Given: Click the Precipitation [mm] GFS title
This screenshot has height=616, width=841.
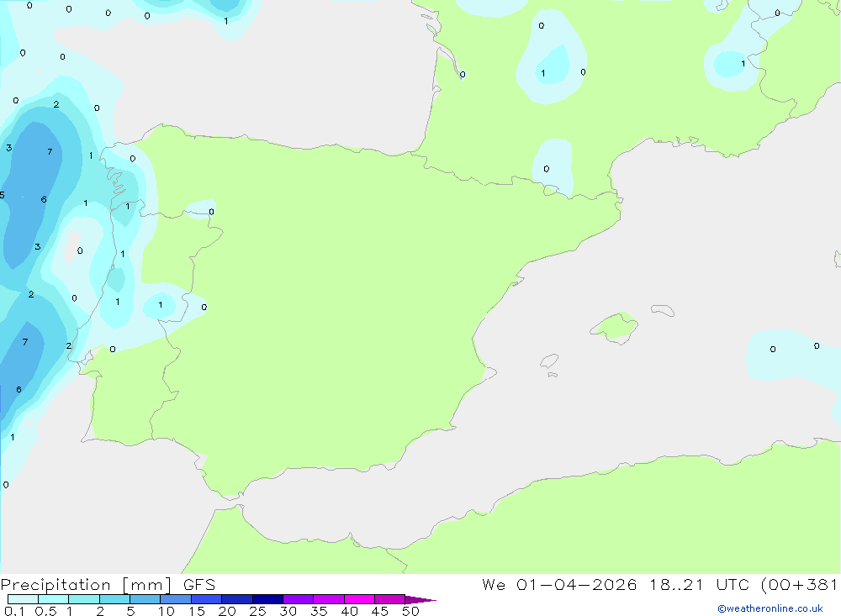Looking at the screenshot, I should [108, 585].
